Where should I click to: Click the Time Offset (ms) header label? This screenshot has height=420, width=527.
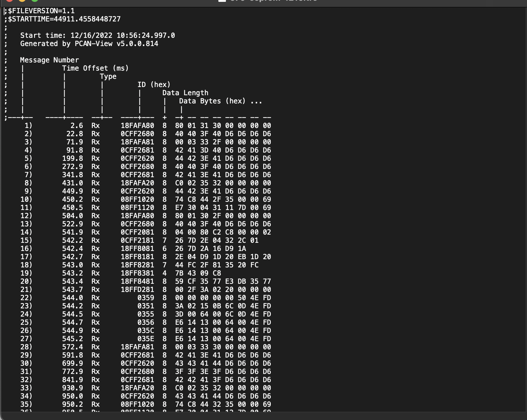(95, 68)
